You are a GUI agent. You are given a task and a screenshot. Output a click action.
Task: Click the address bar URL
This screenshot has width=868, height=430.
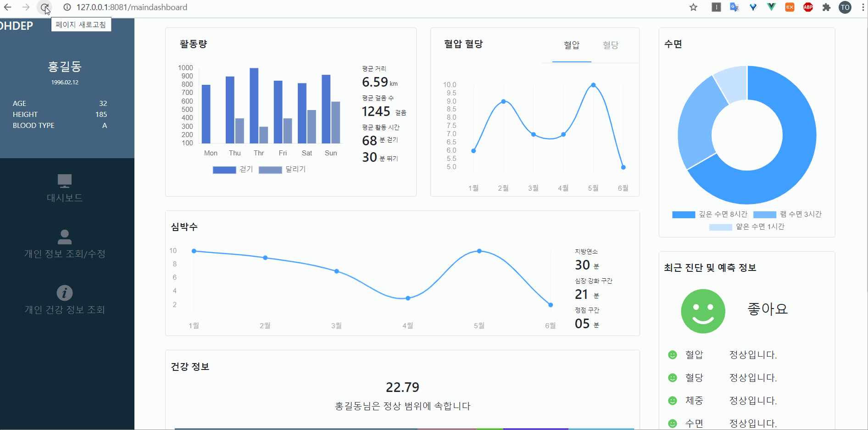(x=132, y=7)
